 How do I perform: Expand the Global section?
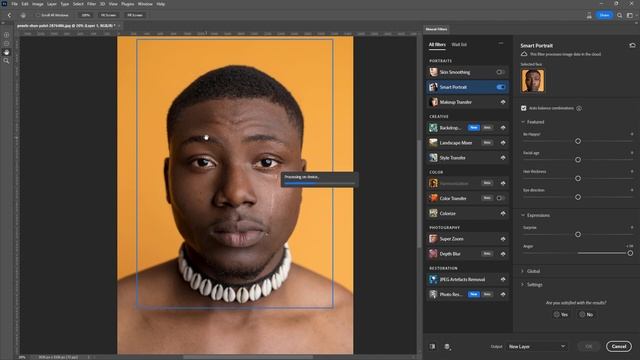point(523,271)
